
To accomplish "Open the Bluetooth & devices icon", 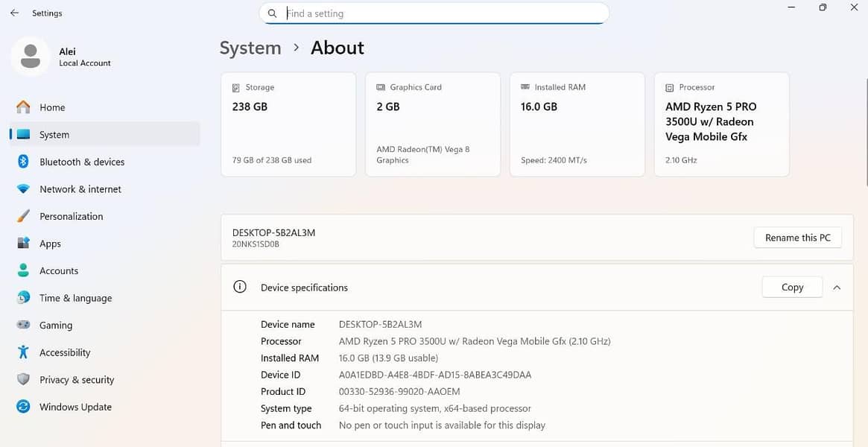I will (23, 162).
